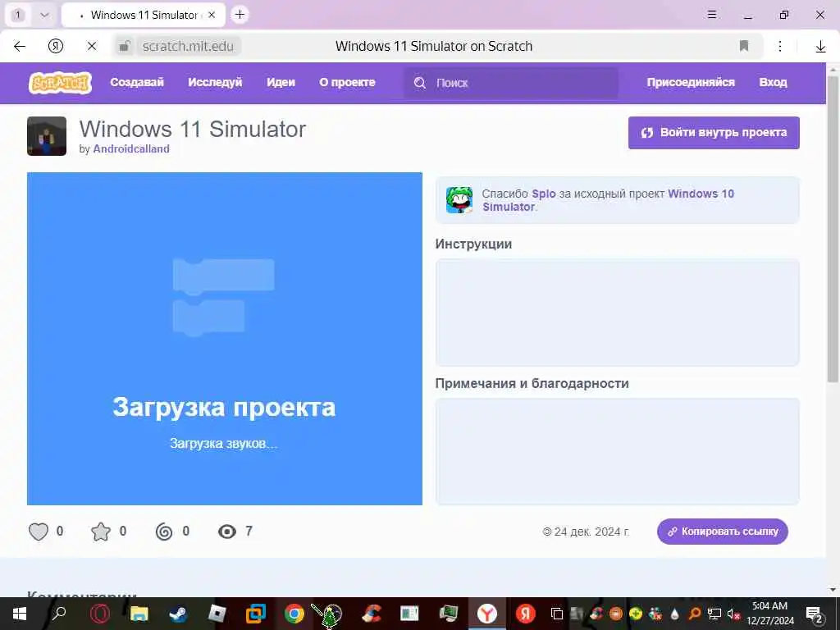Click the Splo avatar in the remix credit
The width and height of the screenshot is (840, 630).
459,200
